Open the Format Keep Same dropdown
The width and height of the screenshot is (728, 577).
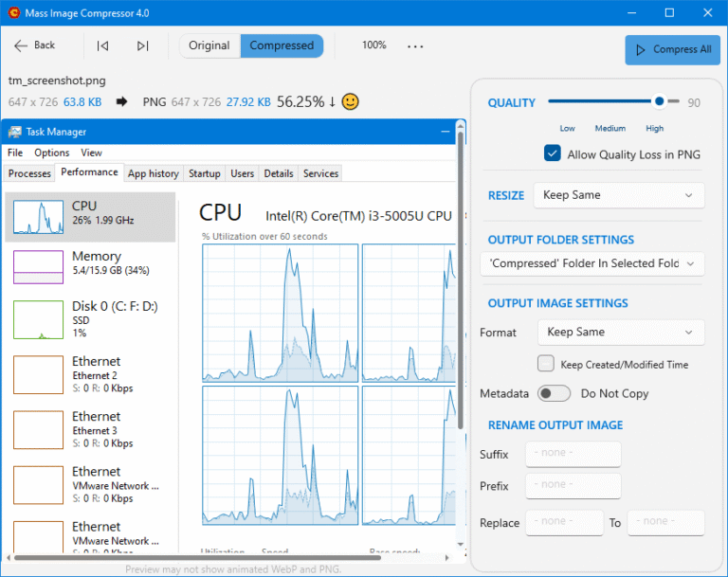pyautogui.click(x=621, y=332)
